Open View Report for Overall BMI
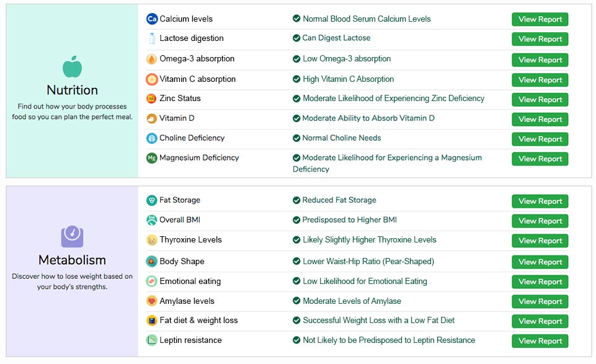 [x=540, y=221]
